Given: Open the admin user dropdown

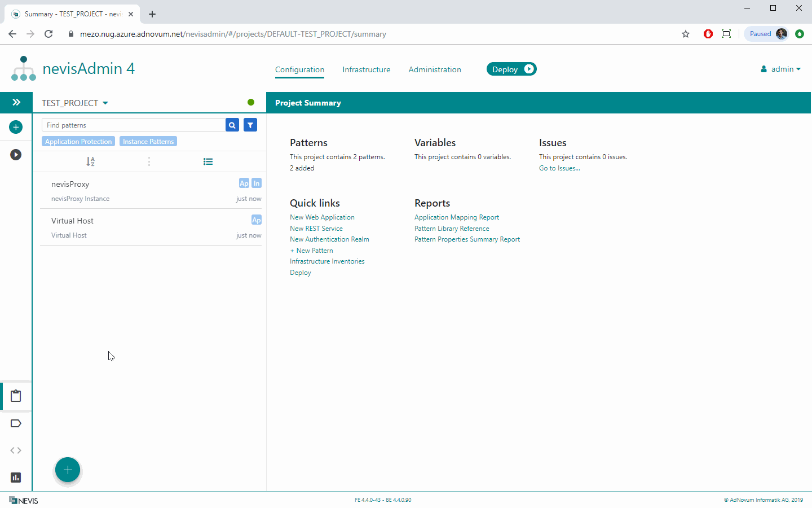Looking at the screenshot, I should tap(780, 69).
